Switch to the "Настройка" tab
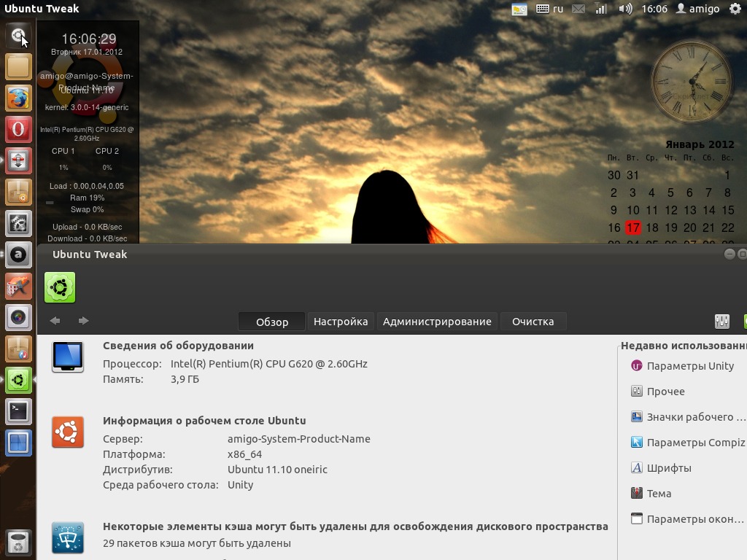Viewport: 747px width, 560px height. [341, 322]
